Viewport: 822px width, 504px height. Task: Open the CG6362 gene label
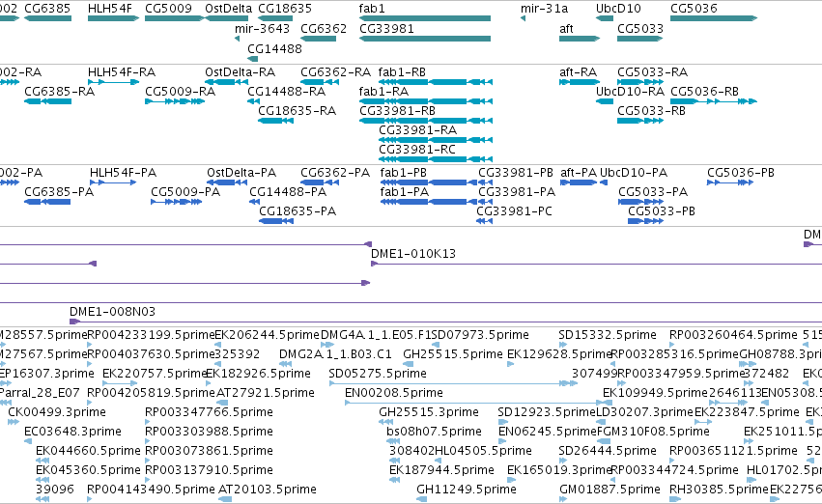click(x=324, y=28)
